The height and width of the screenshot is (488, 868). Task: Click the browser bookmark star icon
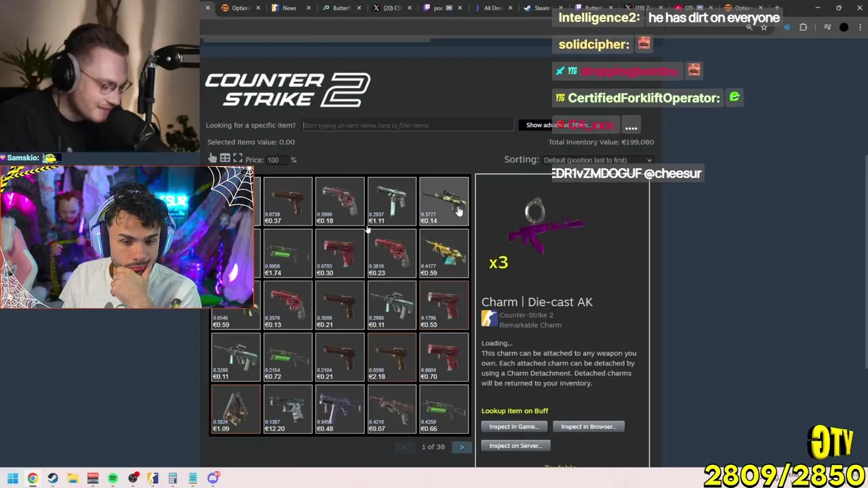coord(764,27)
